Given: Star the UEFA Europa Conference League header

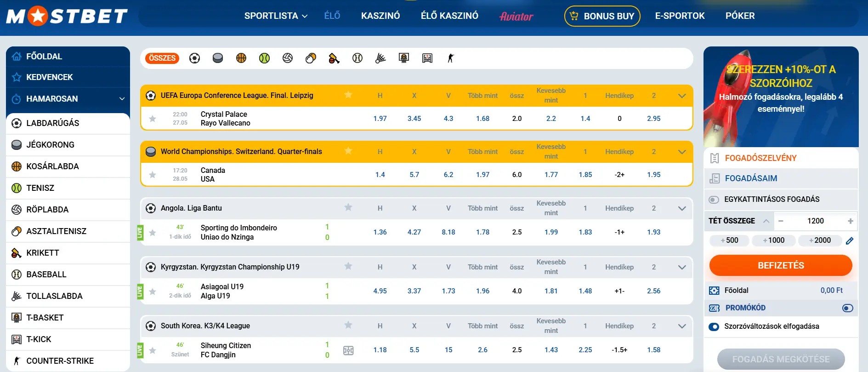Looking at the screenshot, I should coord(348,95).
